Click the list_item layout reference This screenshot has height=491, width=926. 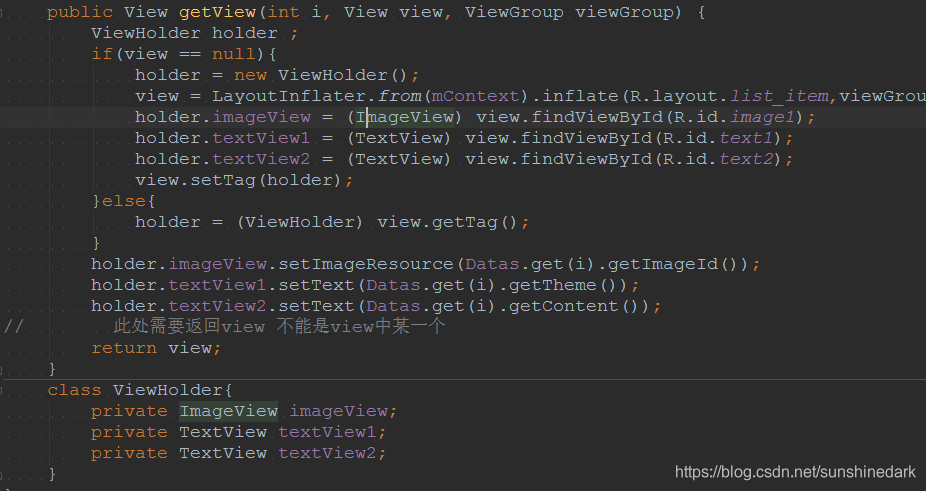point(780,96)
